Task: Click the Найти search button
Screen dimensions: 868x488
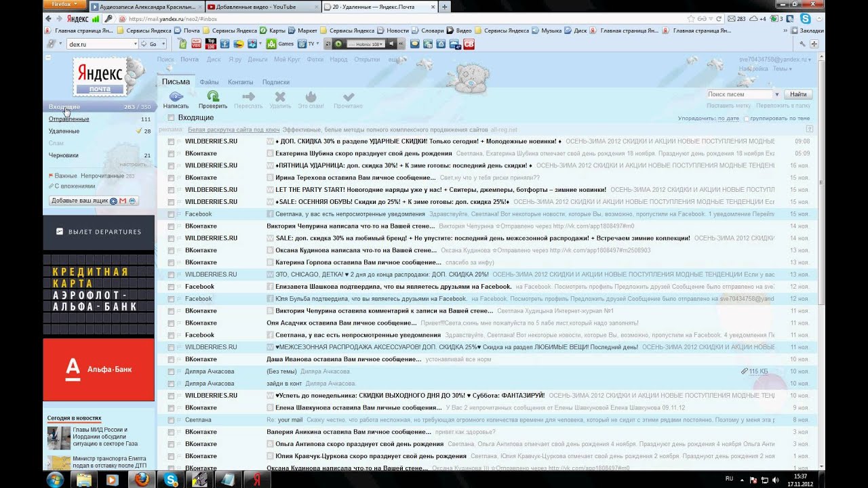Action: coord(798,94)
